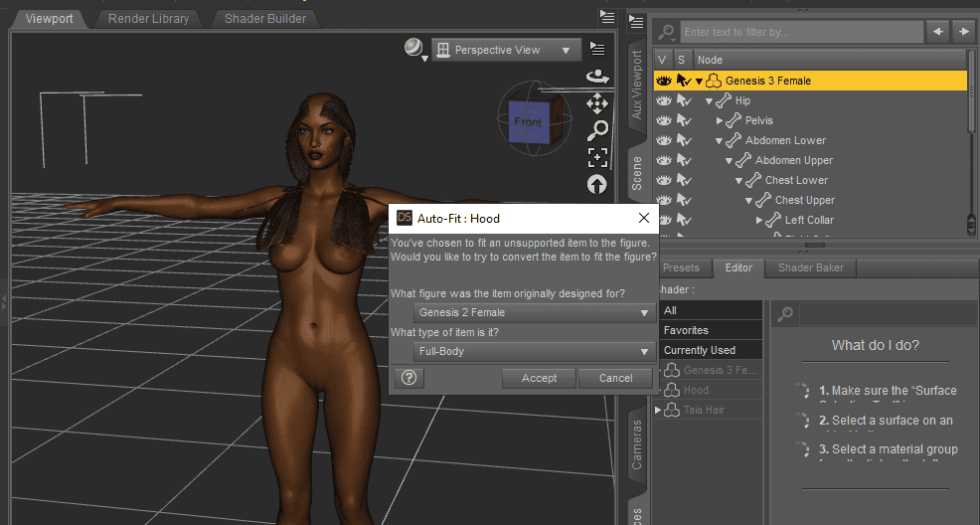Toggle visibility eye for Pelvis
This screenshot has height=525, width=980.
pos(664,120)
